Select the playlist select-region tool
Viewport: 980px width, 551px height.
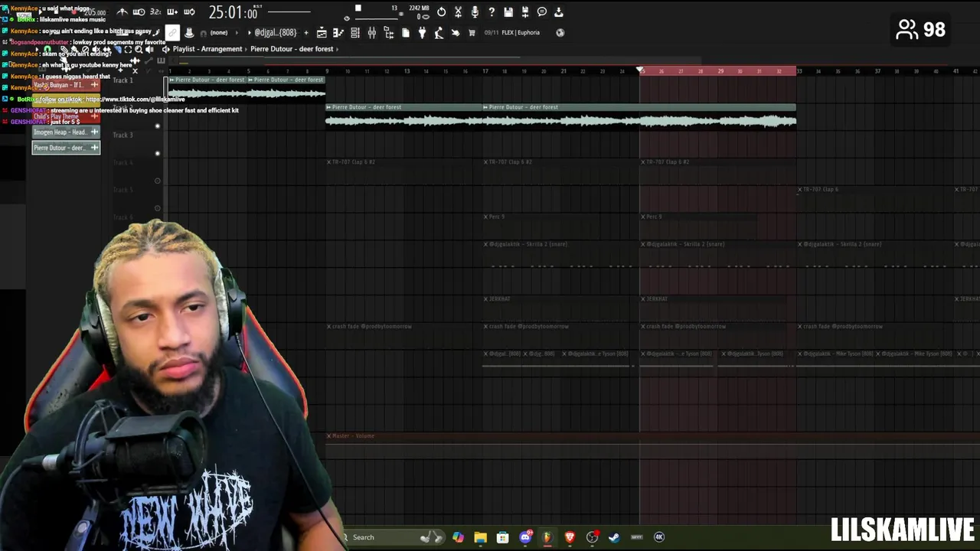click(x=128, y=49)
